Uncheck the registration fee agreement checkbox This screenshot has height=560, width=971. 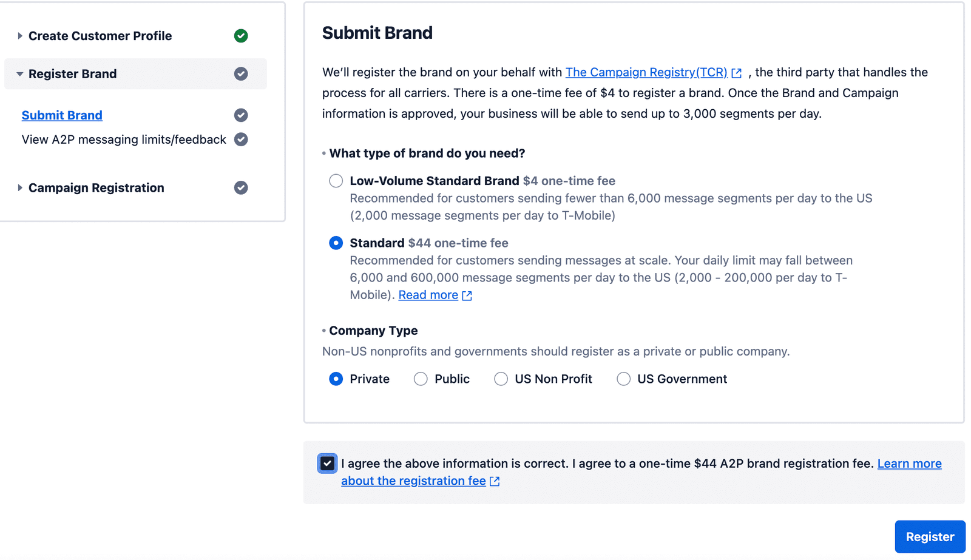coord(327,463)
